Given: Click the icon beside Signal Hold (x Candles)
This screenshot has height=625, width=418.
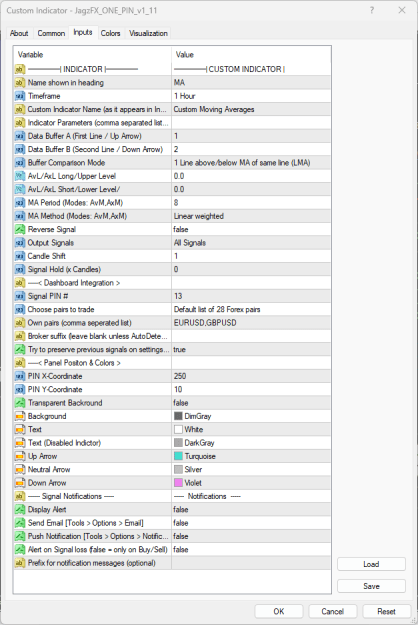Looking at the screenshot, I should pyautogui.click(x=20, y=269).
